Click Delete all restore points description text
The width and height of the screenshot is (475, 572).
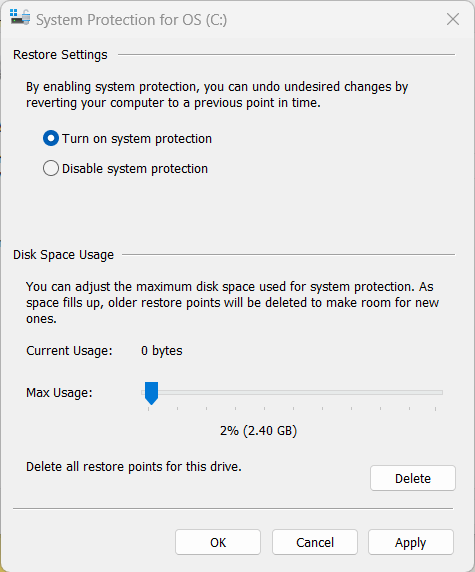pos(134,467)
